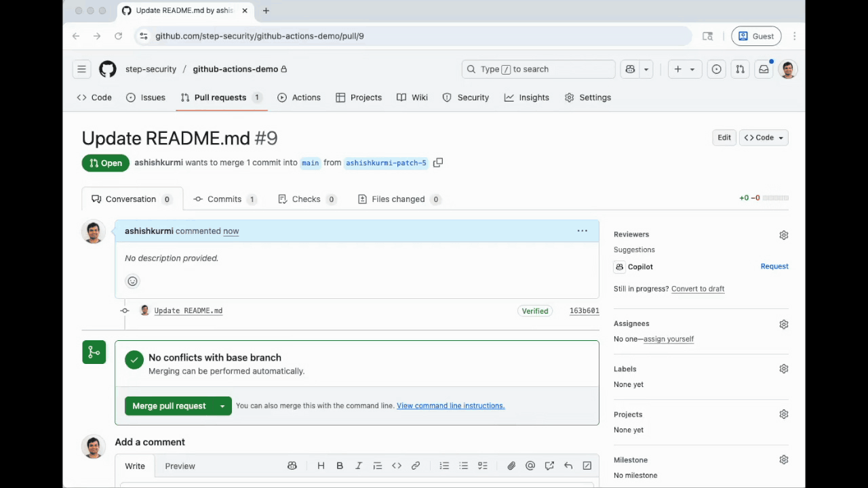This screenshot has width=868, height=488.
Task: Reload page with browser refresh button
Action: (118, 36)
